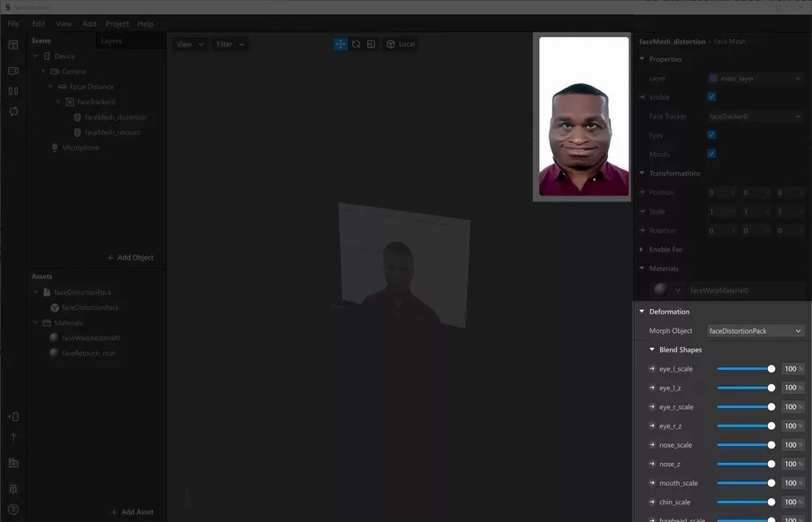Toggle the Visible checkbox

point(711,96)
